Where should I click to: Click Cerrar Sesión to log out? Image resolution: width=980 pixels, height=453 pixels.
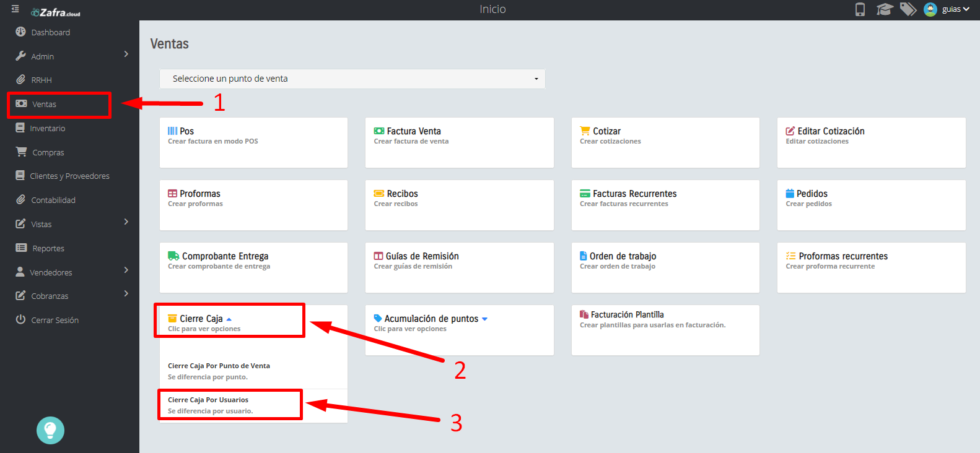pos(55,320)
